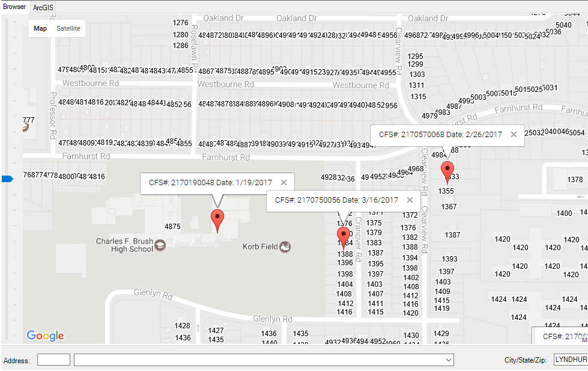
Task: Click house number "1383" on the map
Action: click(374, 243)
